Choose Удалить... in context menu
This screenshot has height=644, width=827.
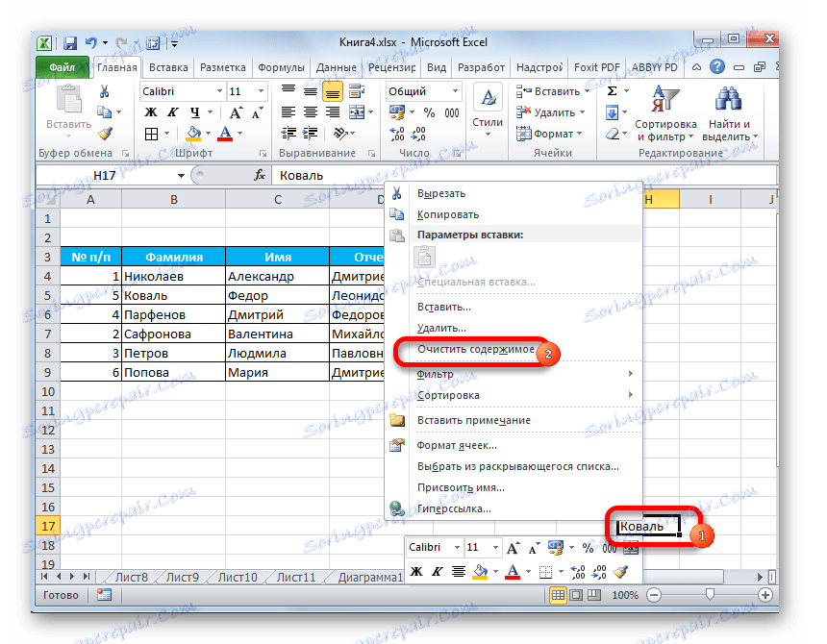click(441, 328)
